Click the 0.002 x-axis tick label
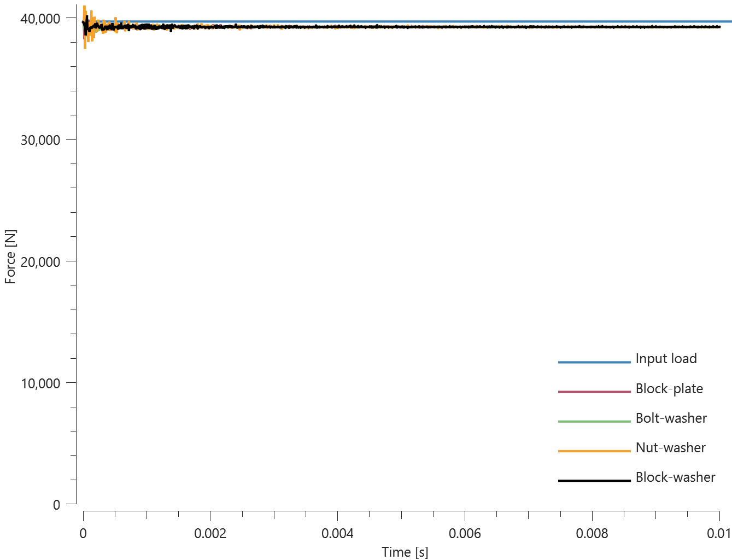This screenshot has height=560, width=732. [210, 533]
